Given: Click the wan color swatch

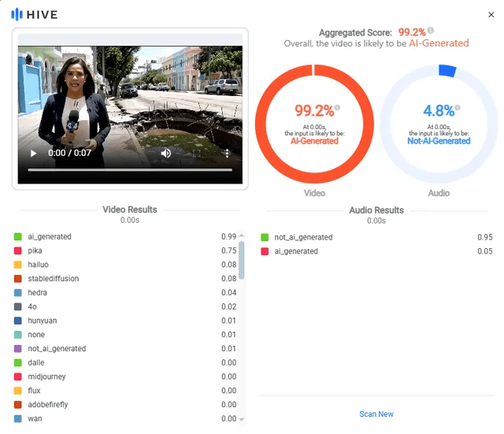Looking at the screenshot, I should (18, 418).
